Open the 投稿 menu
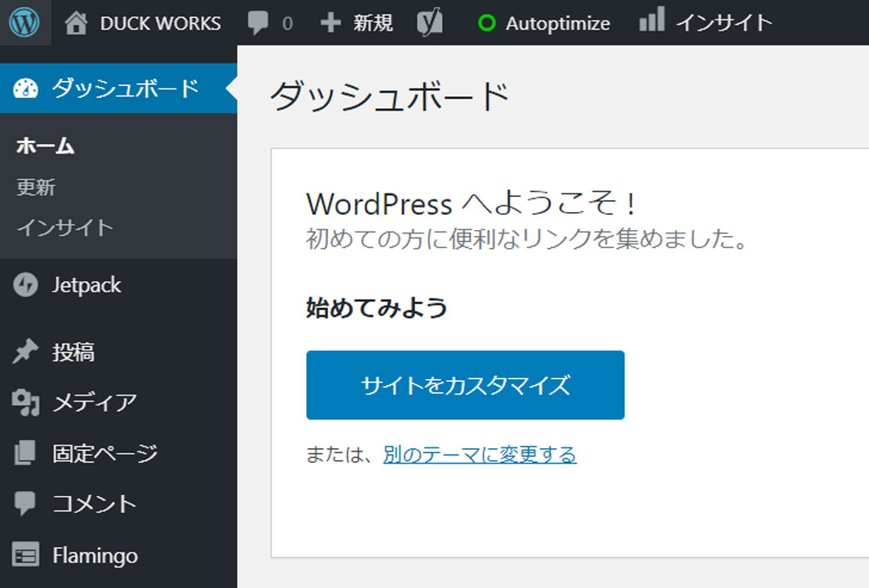 click(x=74, y=352)
